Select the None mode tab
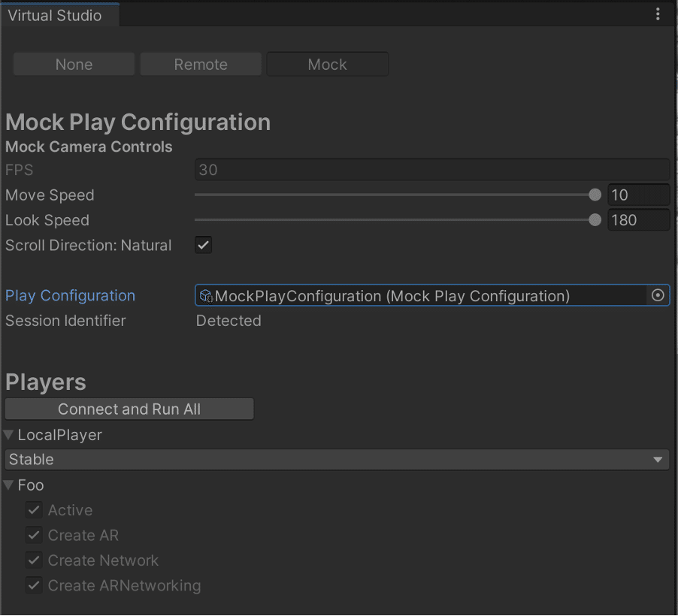 click(x=74, y=65)
